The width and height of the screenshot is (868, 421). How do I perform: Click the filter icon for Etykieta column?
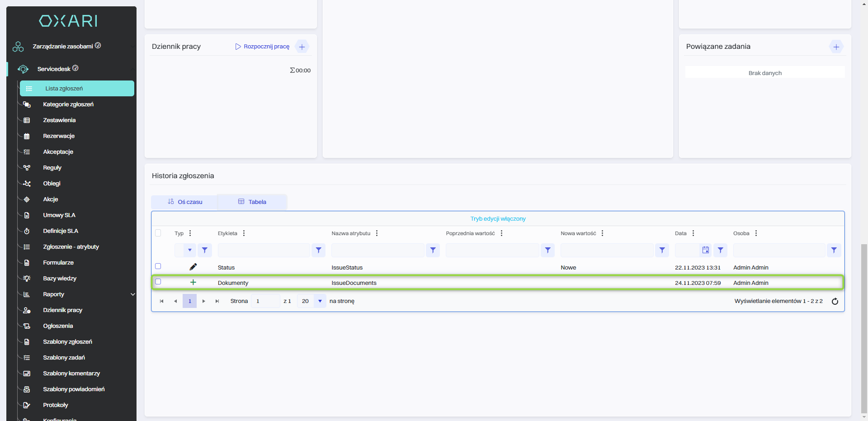(x=318, y=250)
